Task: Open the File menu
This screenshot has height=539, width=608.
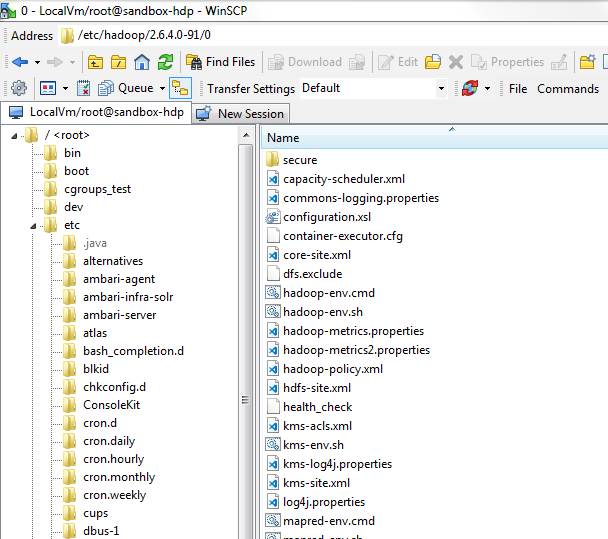Action: pos(517,88)
